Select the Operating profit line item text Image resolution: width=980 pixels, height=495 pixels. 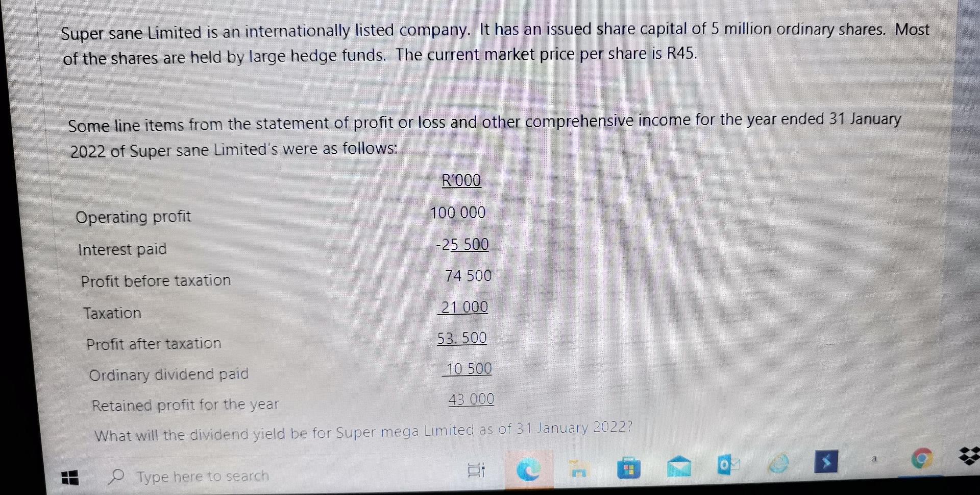click(x=133, y=217)
